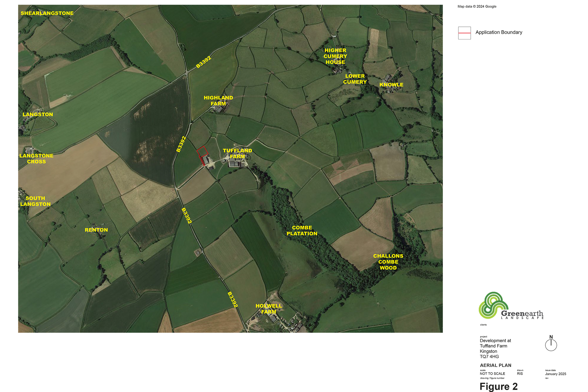Click the Holwell Farm label
588x392 pixels.
269,309
